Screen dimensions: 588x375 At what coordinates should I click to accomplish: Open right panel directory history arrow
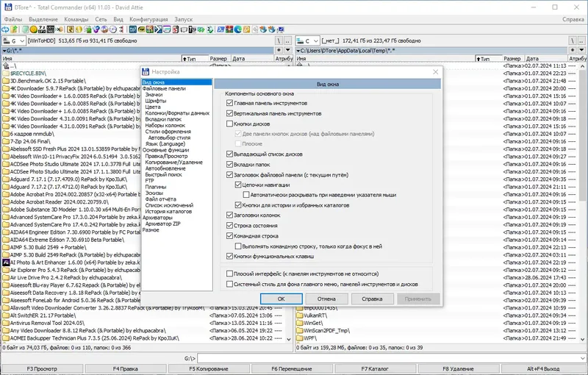point(581,50)
